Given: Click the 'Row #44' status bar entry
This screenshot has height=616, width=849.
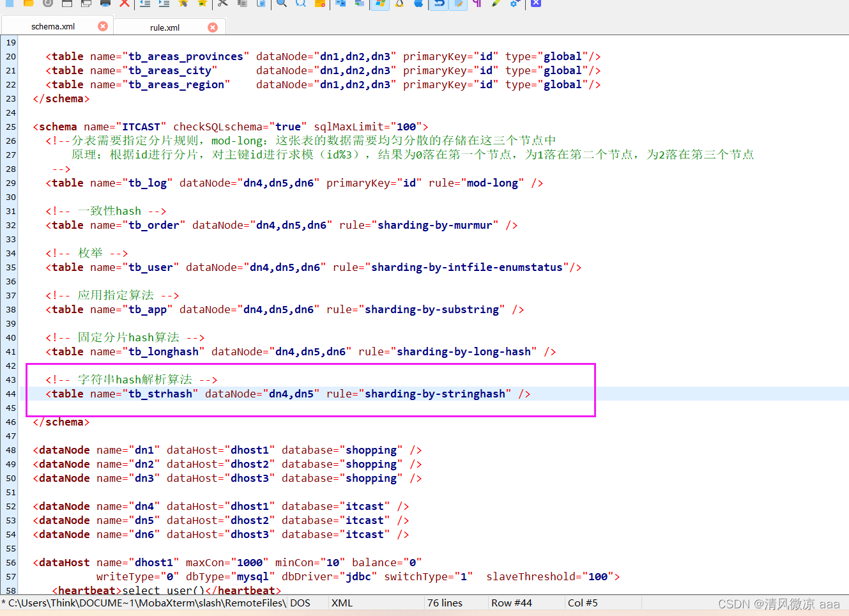Looking at the screenshot, I should click(x=511, y=603).
